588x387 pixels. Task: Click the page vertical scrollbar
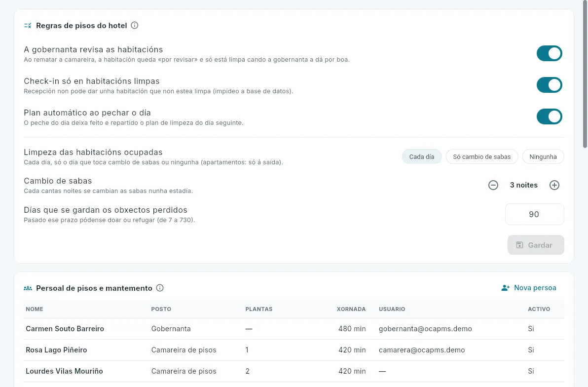[x=585, y=75]
